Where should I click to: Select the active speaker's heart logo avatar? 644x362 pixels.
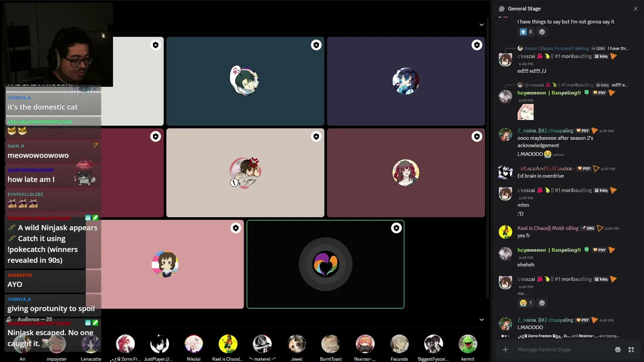326,264
